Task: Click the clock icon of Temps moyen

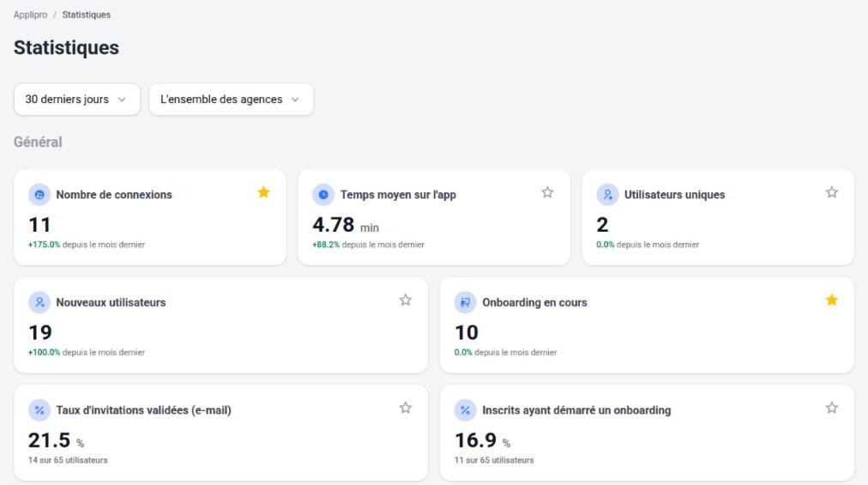Action: 323,195
